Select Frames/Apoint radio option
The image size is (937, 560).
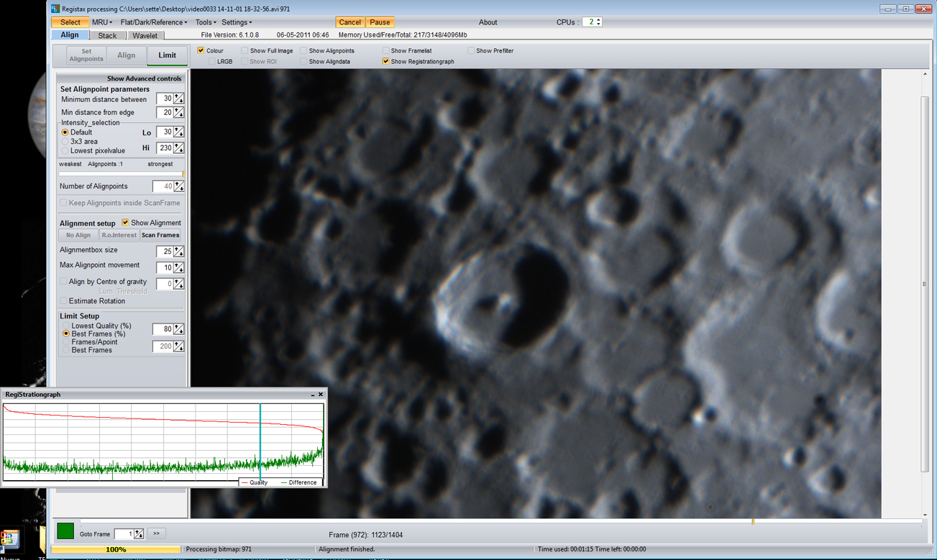66,342
